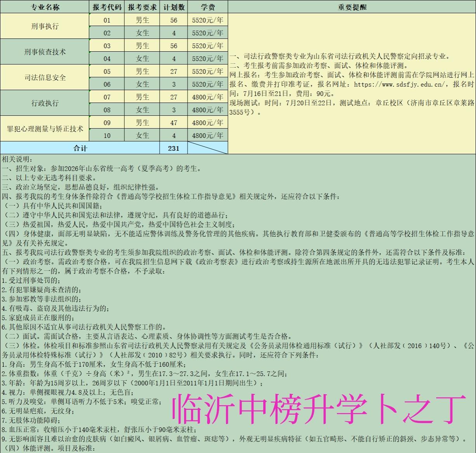This screenshot has height=453, width=476.
Task: Select code cell 02
Action: (107, 33)
